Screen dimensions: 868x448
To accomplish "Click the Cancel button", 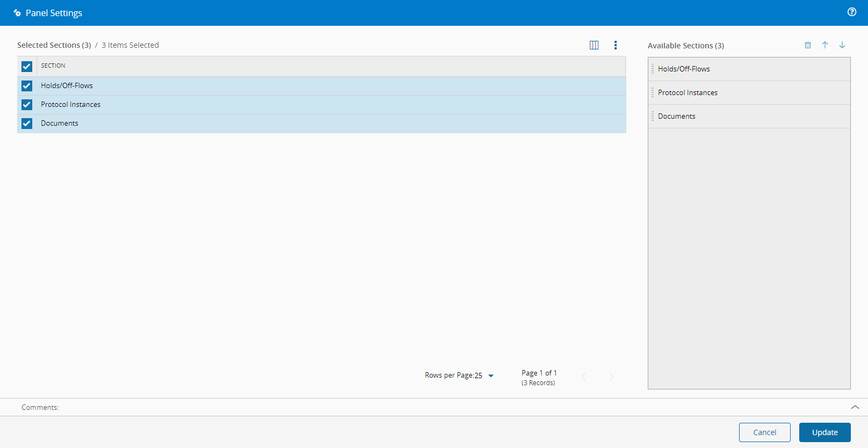I will [765, 432].
